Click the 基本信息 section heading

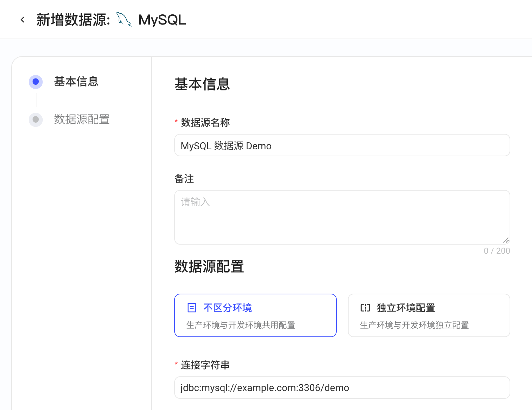(x=202, y=84)
